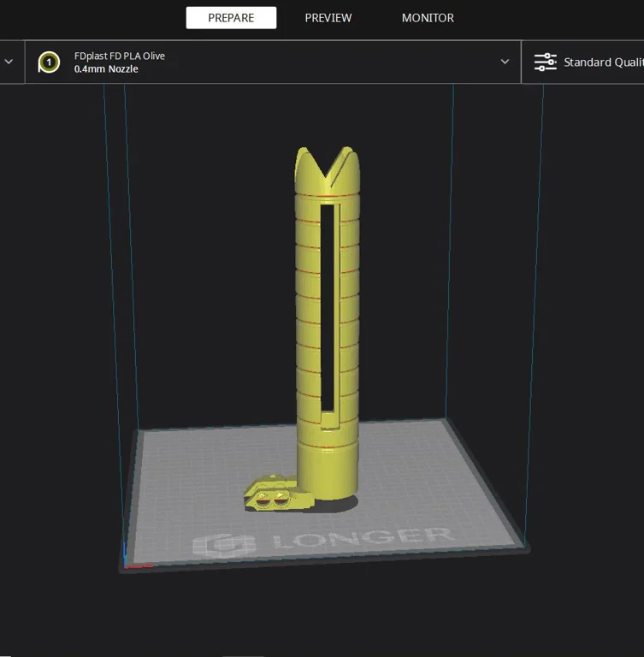Click an empty grid area of the build plate
Image resolution: width=644 pixels, height=657 pixels.
tap(428, 479)
